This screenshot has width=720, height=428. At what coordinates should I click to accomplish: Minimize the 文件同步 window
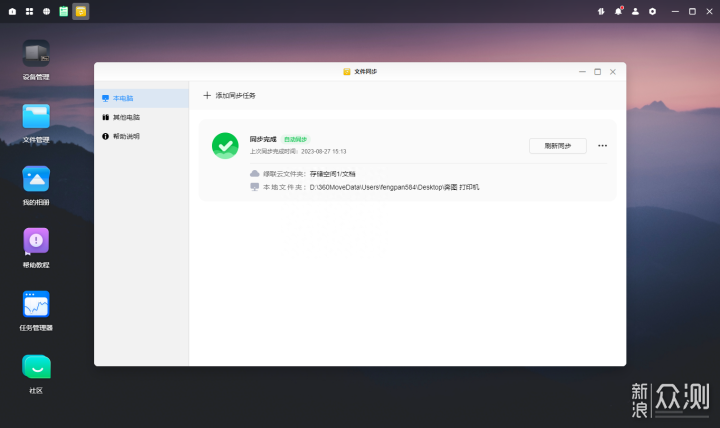(x=582, y=72)
